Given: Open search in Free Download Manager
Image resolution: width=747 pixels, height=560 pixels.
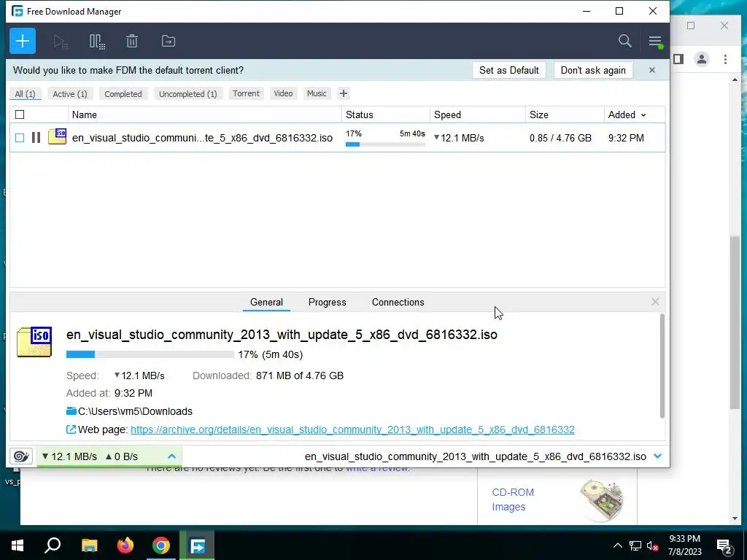Looking at the screenshot, I should (624, 41).
